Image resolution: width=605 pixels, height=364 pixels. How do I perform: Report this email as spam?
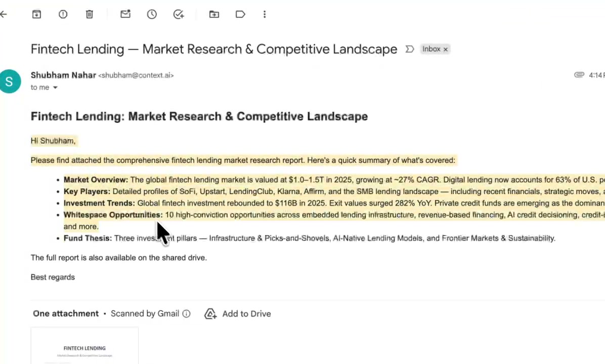[x=63, y=14]
